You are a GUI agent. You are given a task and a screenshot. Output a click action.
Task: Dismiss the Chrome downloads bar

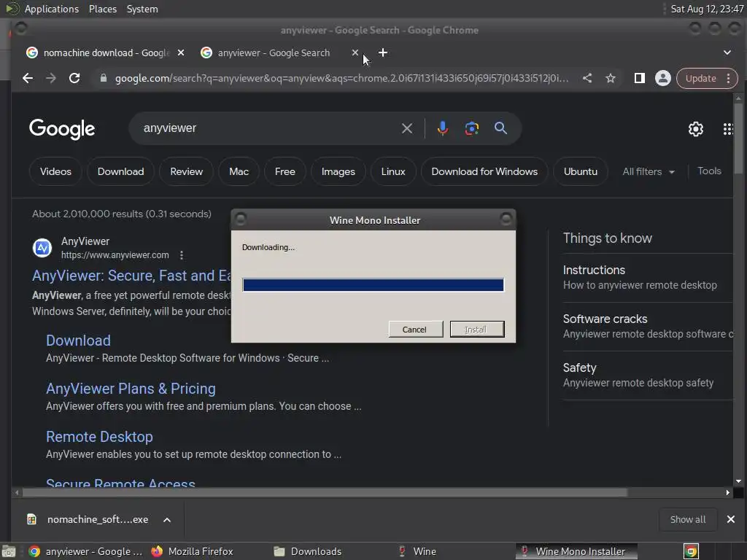[731, 519]
